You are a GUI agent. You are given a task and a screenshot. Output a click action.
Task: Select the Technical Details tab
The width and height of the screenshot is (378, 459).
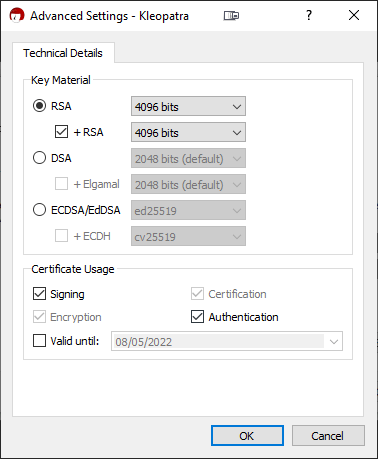click(x=63, y=53)
